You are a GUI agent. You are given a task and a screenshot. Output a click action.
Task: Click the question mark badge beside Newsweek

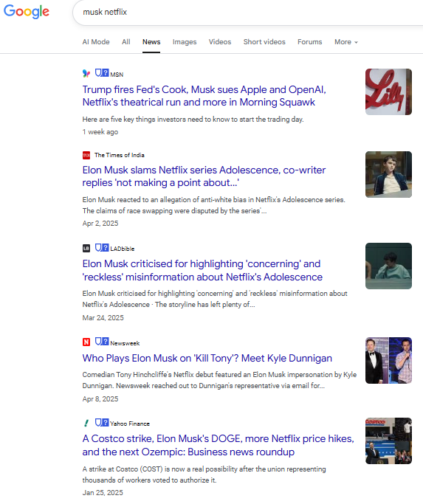(106, 342)
